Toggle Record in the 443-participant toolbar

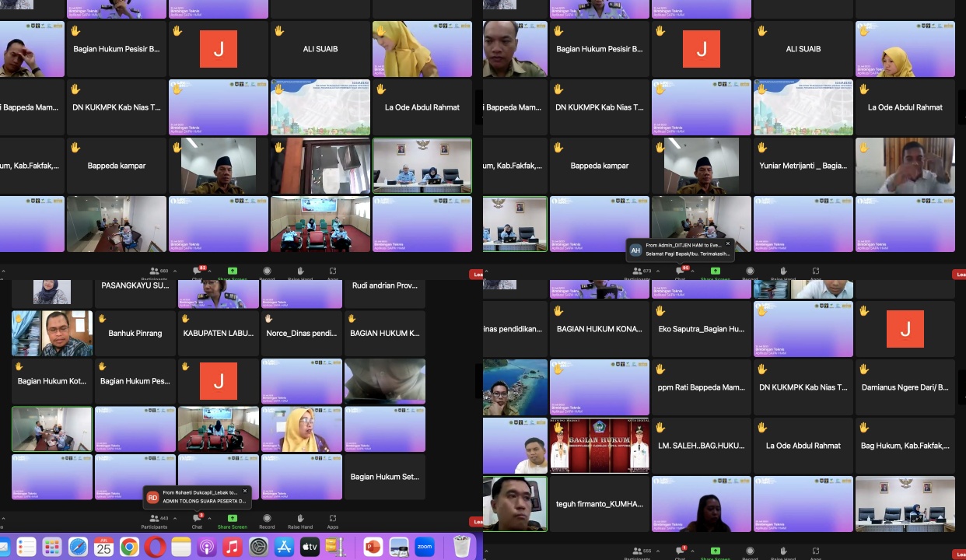coord(267,520)
